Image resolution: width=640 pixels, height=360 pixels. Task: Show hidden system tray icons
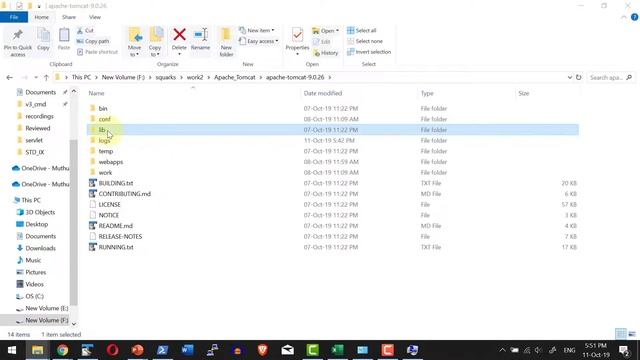(502, 350)
